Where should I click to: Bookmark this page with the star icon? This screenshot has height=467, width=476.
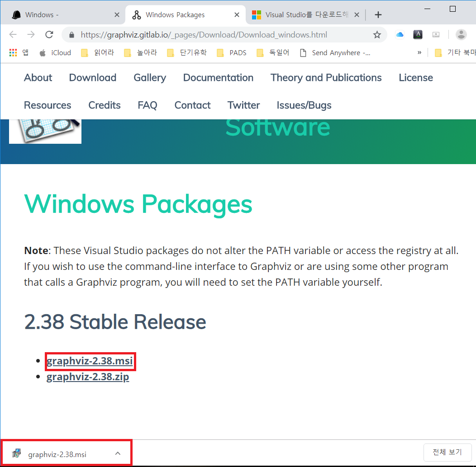tap(377, 34)
